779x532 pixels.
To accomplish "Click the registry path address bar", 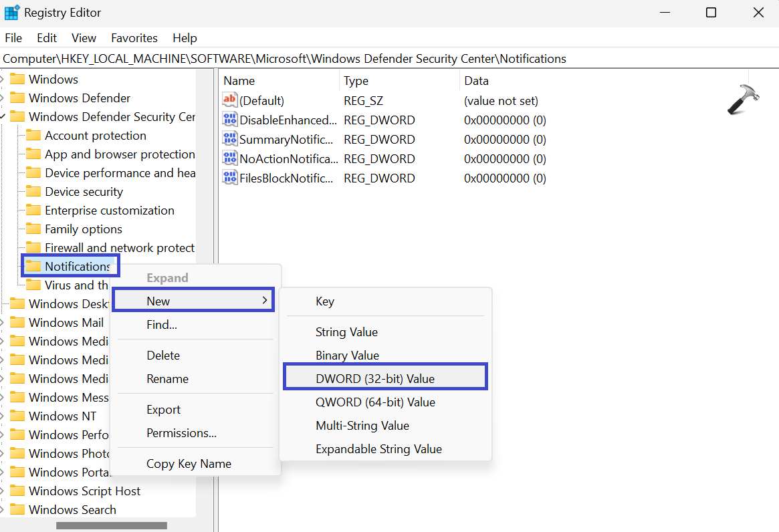I will tap(388, 59).
